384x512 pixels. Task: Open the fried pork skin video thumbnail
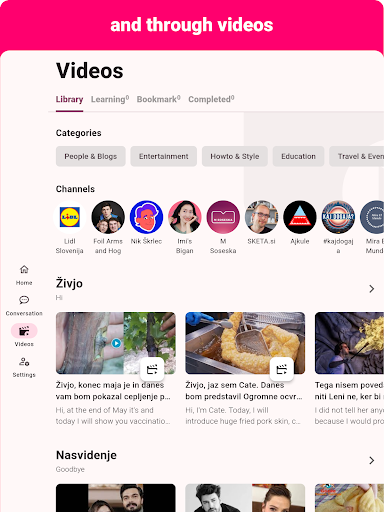245,343
